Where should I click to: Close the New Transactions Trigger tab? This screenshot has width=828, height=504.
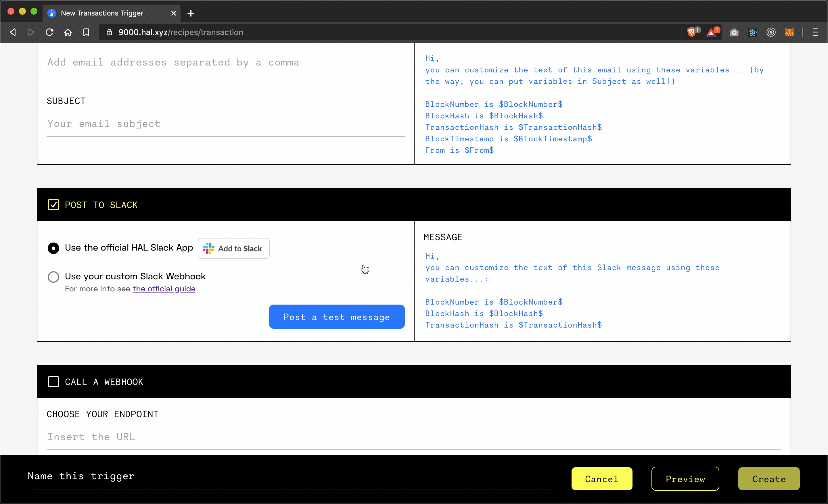pyautogui.click(x=173, y=13)
